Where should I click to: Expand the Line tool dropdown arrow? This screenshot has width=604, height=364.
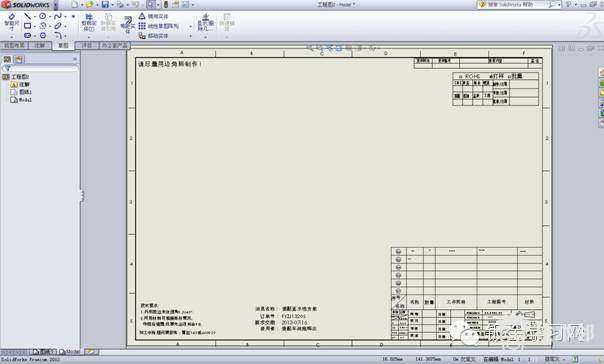tap(34, 17)
